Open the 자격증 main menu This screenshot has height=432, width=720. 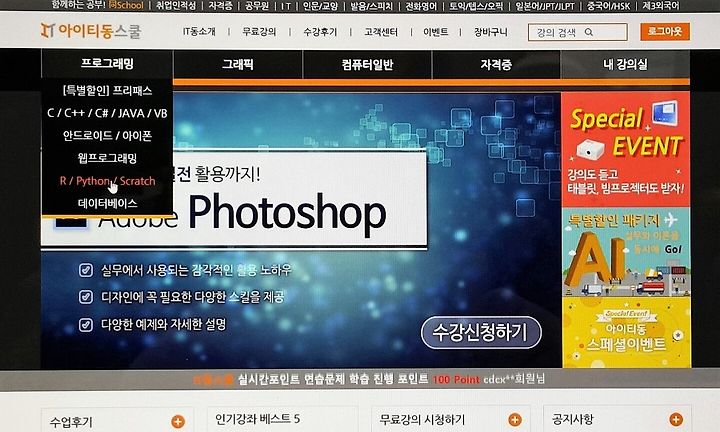pos(496,64)
